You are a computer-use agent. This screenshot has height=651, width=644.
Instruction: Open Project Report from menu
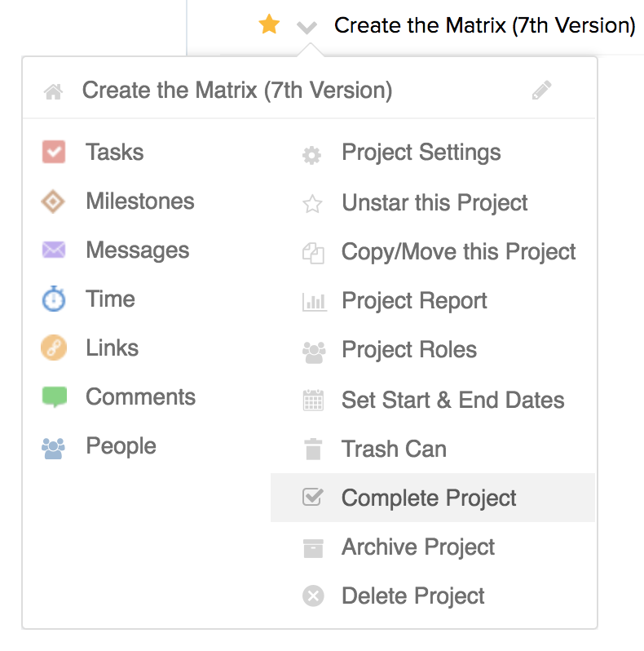(x=414, y=301)
